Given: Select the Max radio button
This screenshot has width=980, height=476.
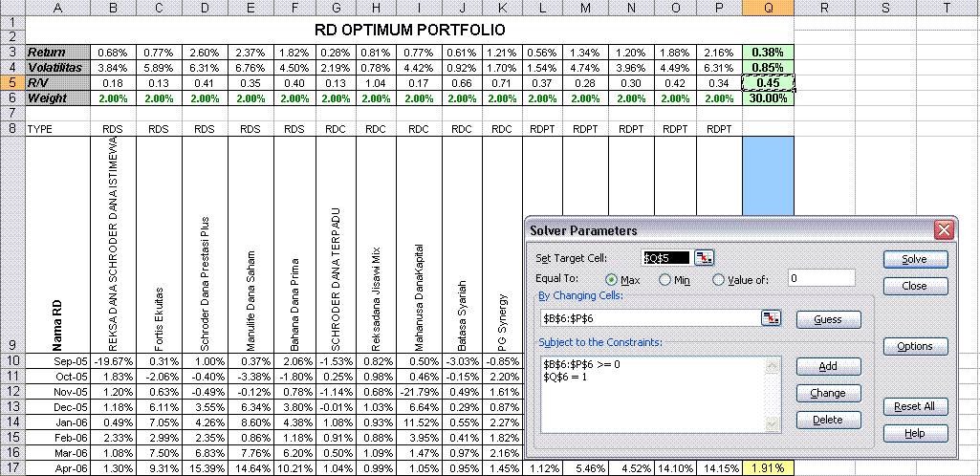Looking at the screenshot, I should click(612, 279).
